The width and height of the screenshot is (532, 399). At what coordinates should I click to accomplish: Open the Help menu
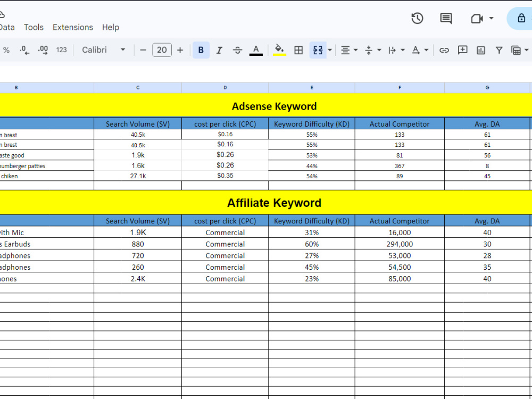click(x=111, y=27)
